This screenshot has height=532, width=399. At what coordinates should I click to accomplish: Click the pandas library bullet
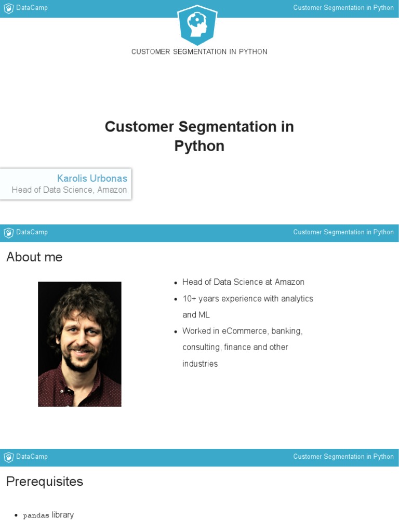[x=48, y=515]
